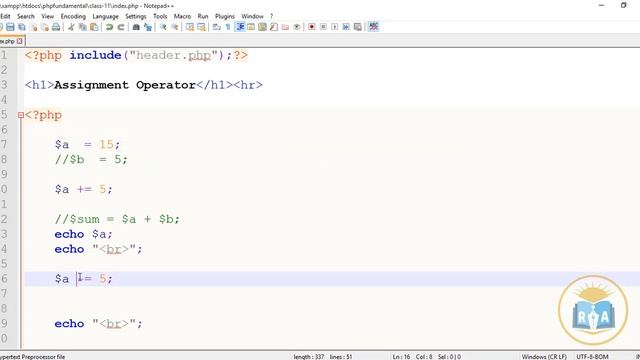
Task: Click 'Windows (CR LF)' in status bar
Action: (x=544, y=357)
